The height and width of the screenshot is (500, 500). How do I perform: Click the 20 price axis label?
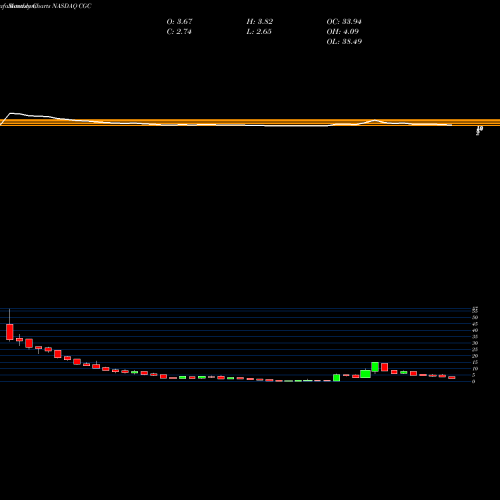pyautogui.click(x=475, y=356)
